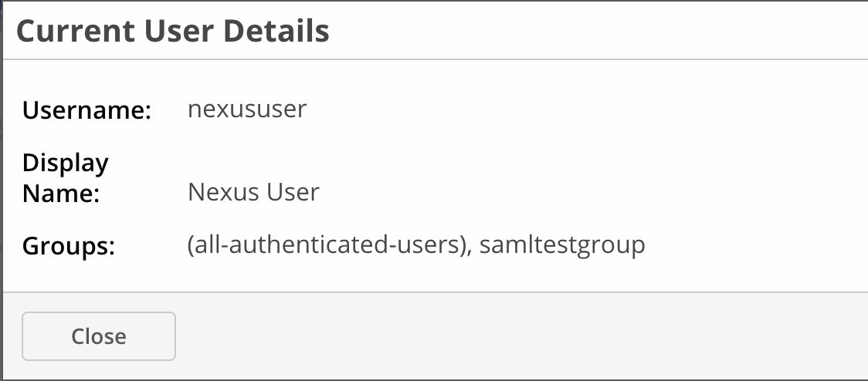Click the Close button
The image size is (868, 381).
[x=99, y=336]
